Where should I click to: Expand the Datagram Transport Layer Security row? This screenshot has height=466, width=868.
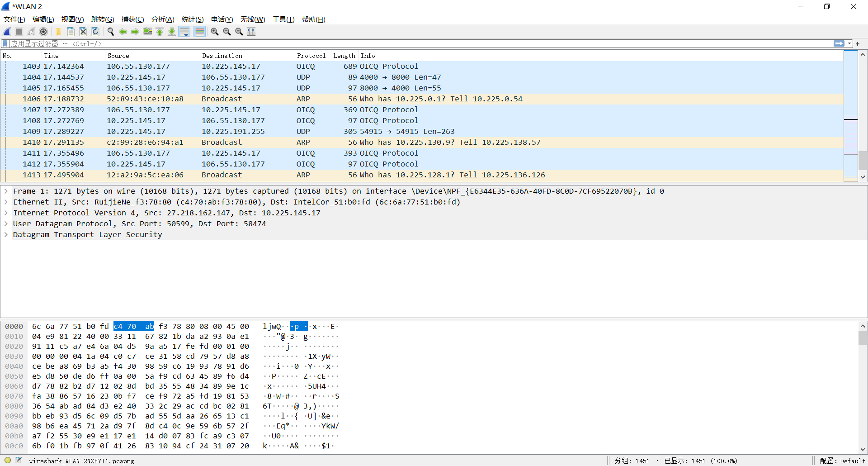[6, 235]
